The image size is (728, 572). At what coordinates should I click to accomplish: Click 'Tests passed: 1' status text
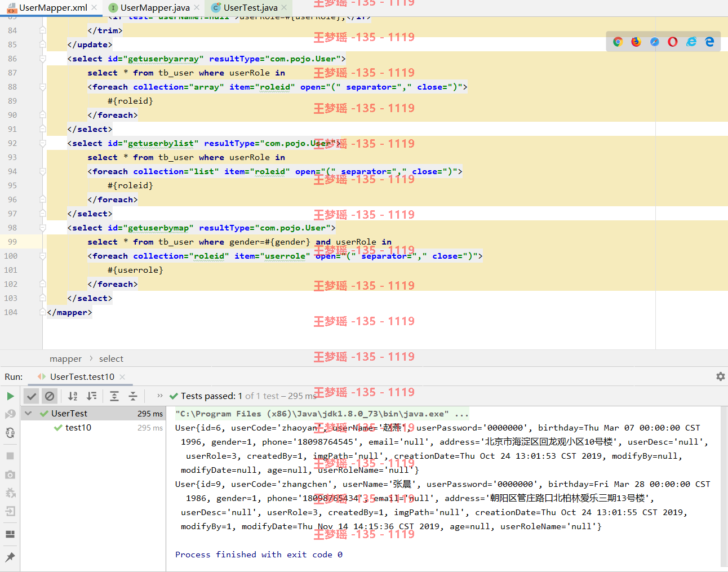pos(212,396)
